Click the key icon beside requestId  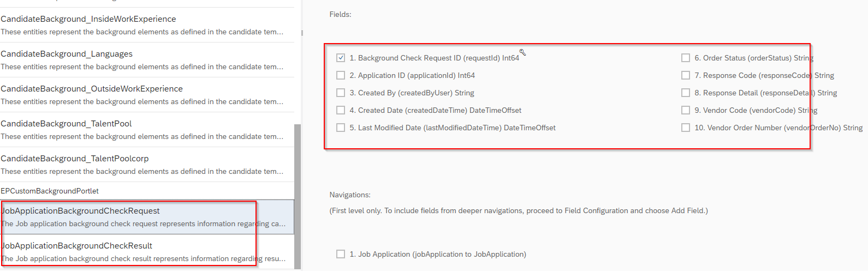point(522,52)
